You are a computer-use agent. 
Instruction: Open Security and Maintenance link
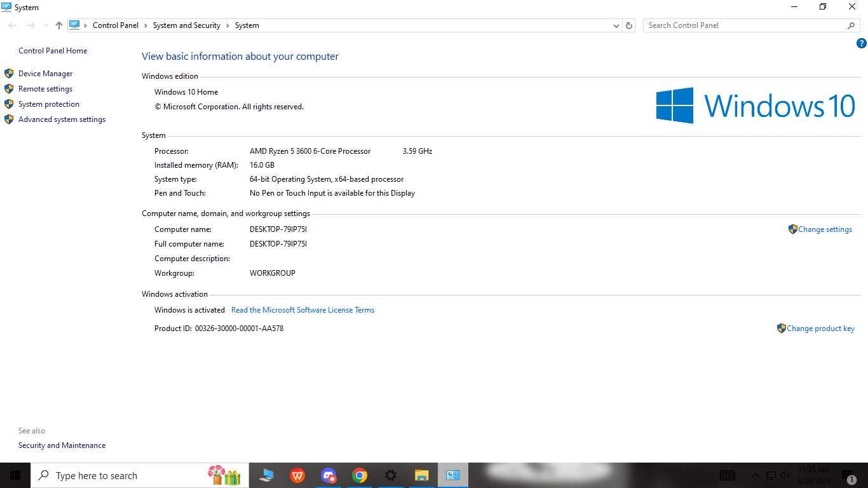[62, 445]
